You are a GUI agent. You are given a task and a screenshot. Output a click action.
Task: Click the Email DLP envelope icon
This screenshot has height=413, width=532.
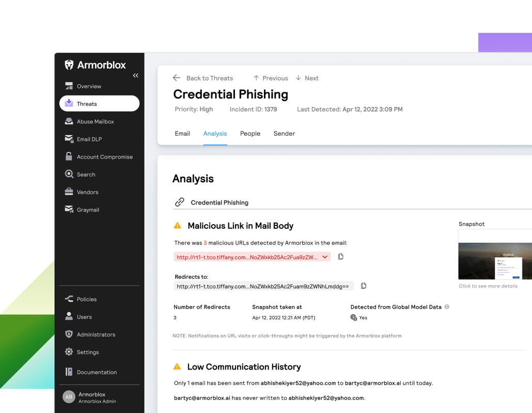point(69,139)
